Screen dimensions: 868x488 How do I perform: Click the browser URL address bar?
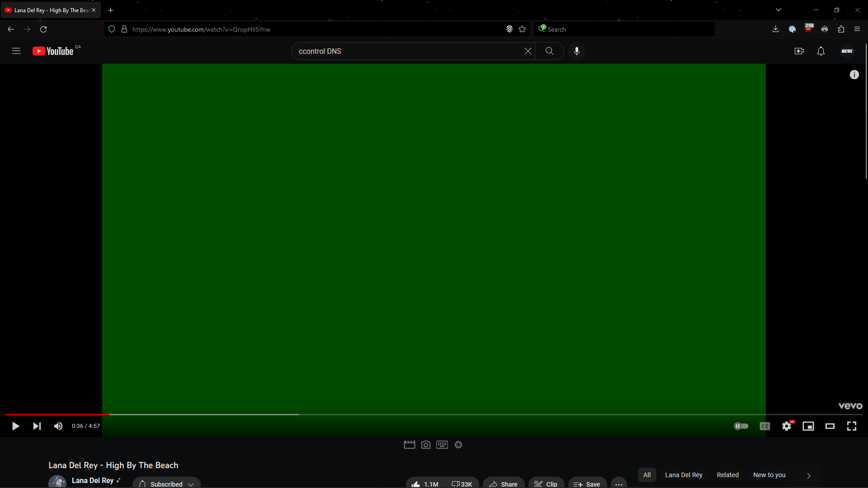pos(316,29)
